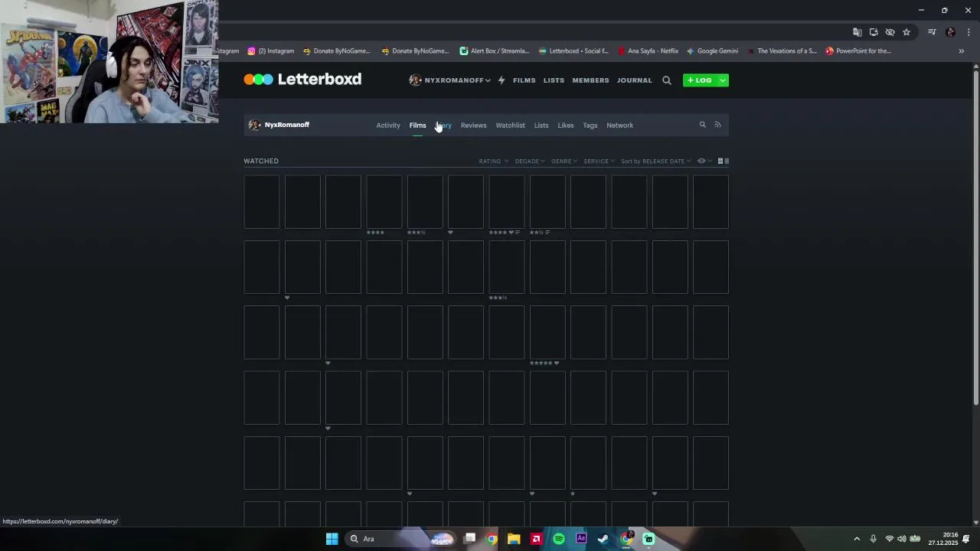The image size is (980, 551).
Task: Go to LISTS in main navigation
Action: pyautogui.click(x=554, y=80)
